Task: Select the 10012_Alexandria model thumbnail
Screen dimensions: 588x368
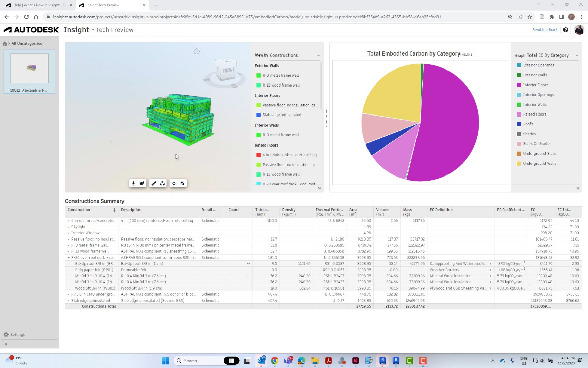Action: click(29, 69)
